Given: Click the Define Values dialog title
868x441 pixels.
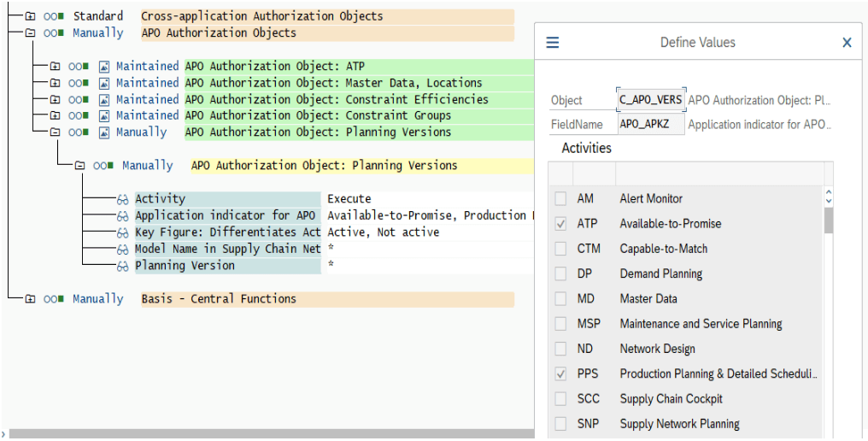Looking at the screenshot, I should (697, 43).
